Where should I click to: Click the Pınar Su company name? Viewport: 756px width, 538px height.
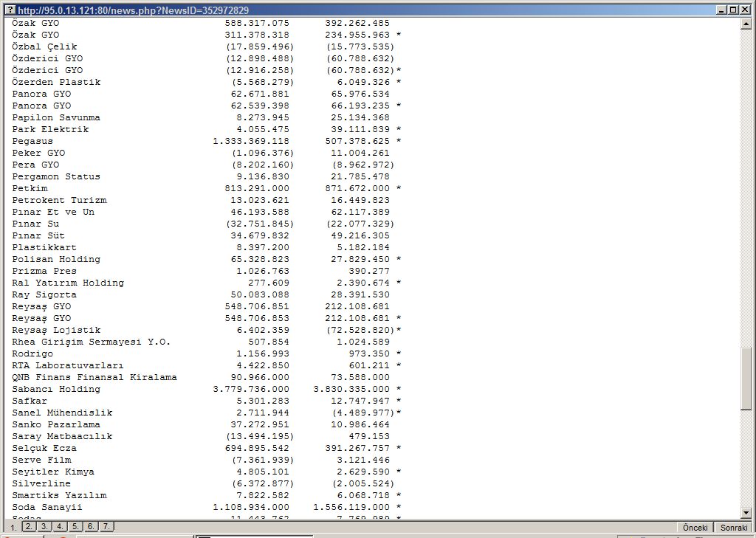pyautogui.click(x=35, y=224)
